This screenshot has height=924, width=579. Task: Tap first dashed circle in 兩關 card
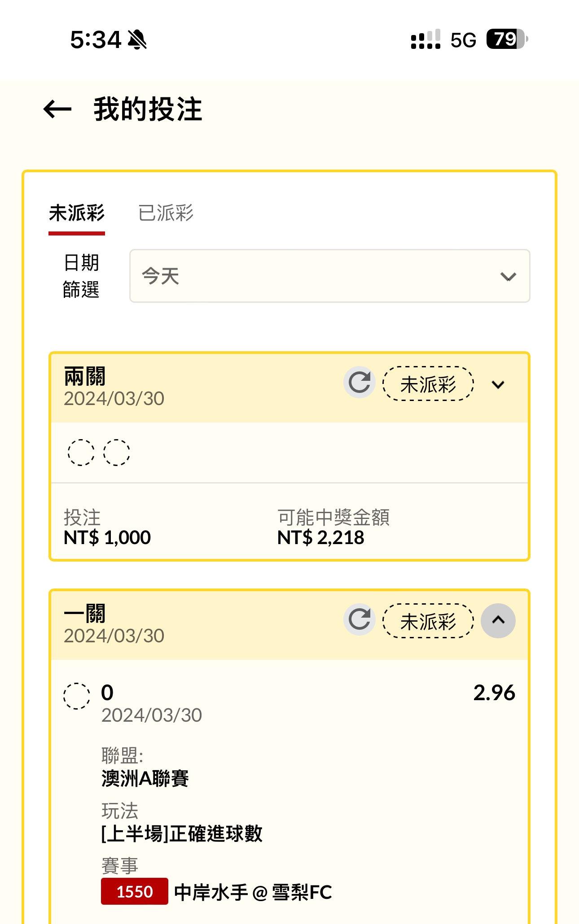(x=81, y=452)
